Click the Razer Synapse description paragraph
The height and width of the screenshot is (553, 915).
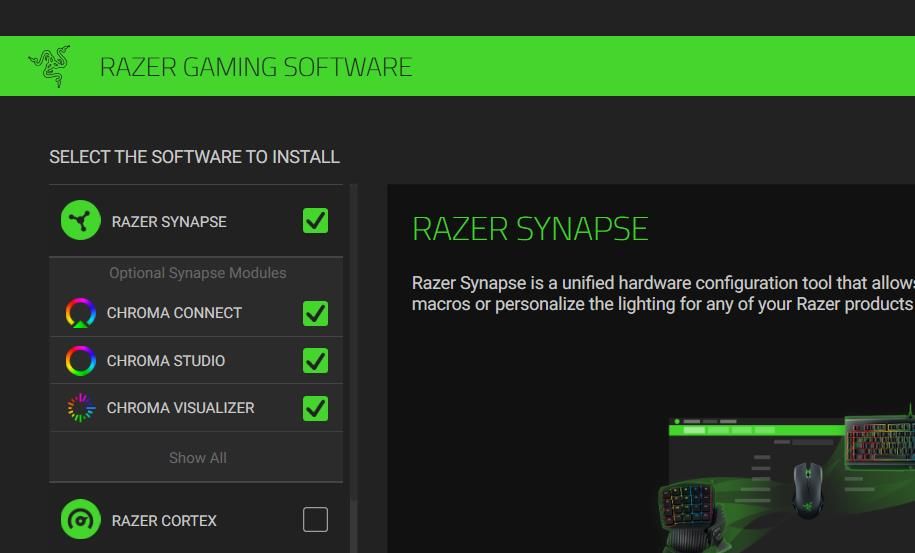pos(663,293)
